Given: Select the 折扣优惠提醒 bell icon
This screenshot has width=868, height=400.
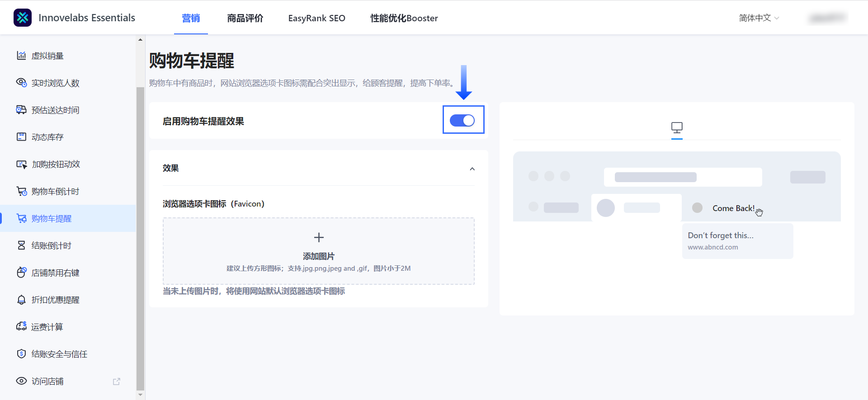Looking at the screenshot, I should point(21,300).
